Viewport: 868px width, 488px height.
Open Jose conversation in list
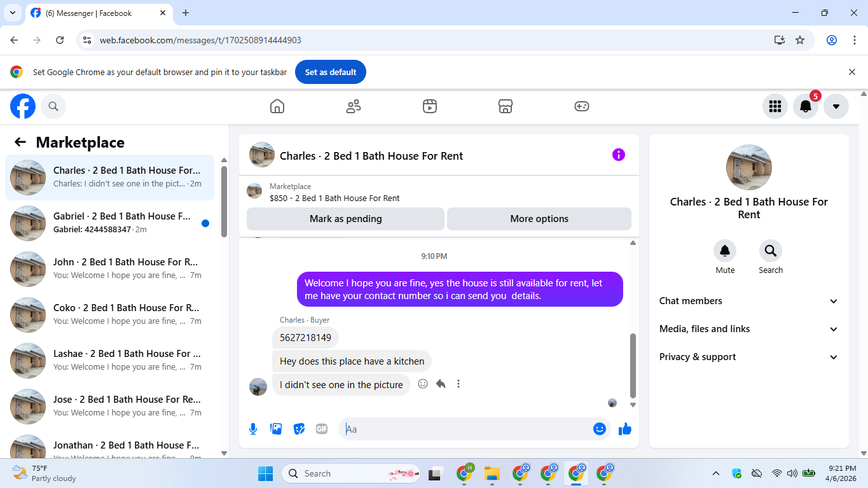pyautogui.click(x=109, y=407)
